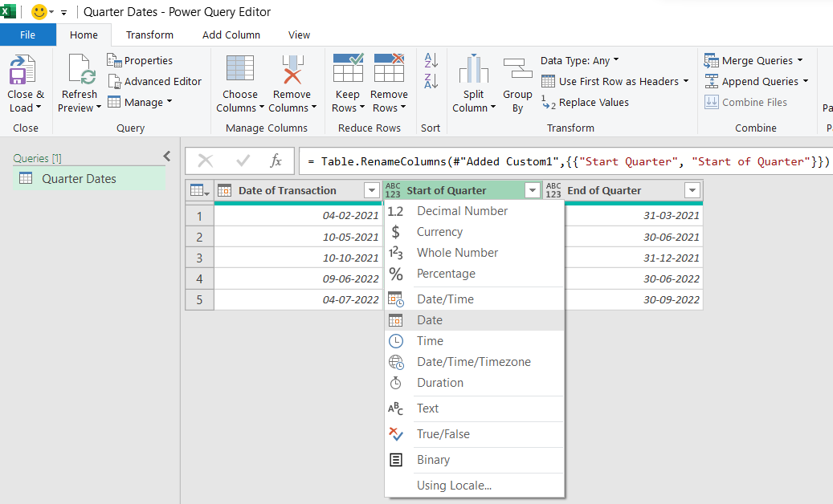
Task: Click the ABC123 type icon on End of Quarter
Action: (x=553, y=190)
